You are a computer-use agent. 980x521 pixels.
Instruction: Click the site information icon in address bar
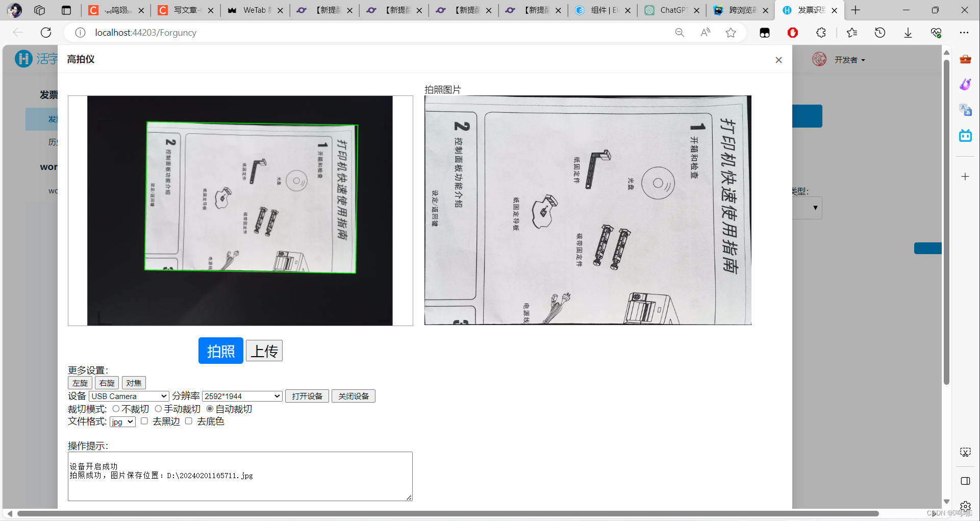[x=80, y=33]
